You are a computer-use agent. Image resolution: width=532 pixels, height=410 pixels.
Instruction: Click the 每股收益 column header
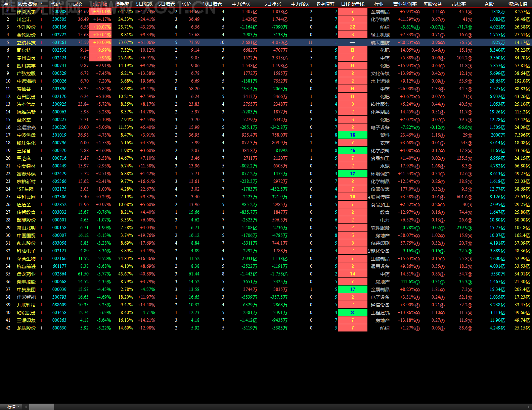pos(433,4)
